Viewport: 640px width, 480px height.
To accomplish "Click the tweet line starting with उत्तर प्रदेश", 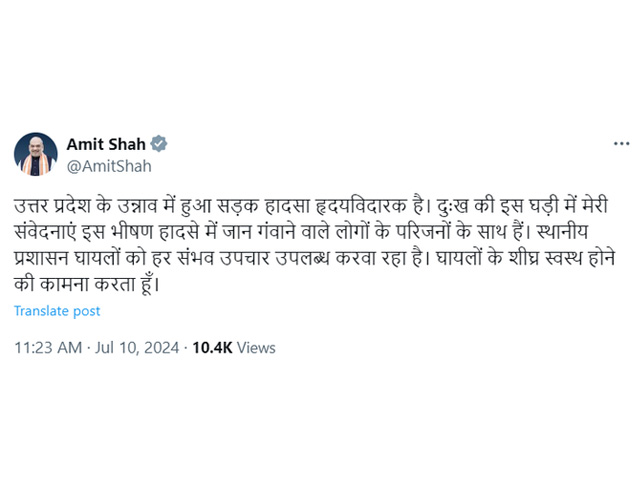I will click(x=311, y=206).
